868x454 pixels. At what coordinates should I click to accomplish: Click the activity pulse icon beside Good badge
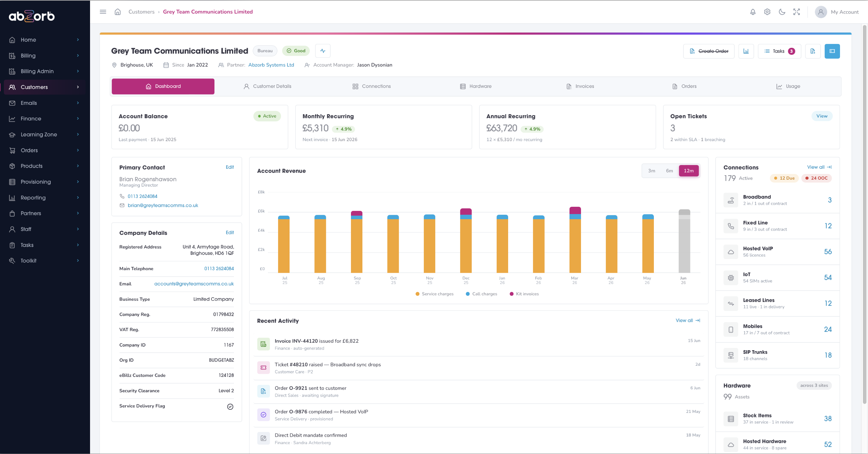323,51
